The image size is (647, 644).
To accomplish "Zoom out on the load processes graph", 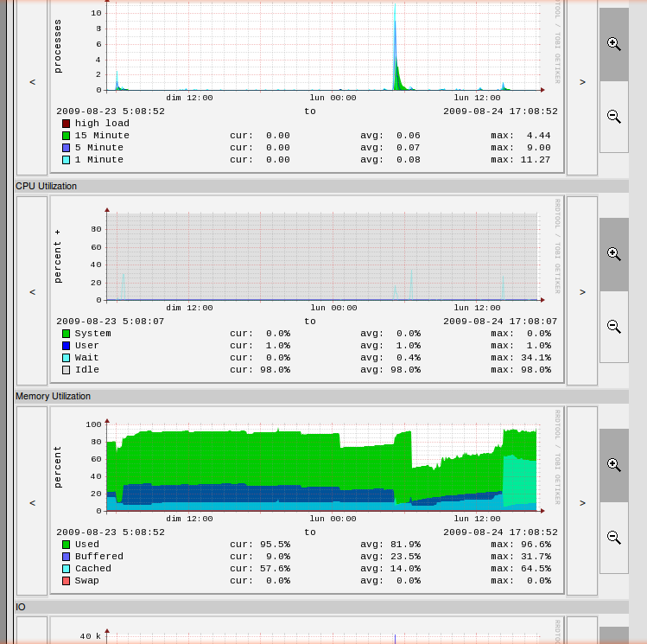I will [614, 117].
